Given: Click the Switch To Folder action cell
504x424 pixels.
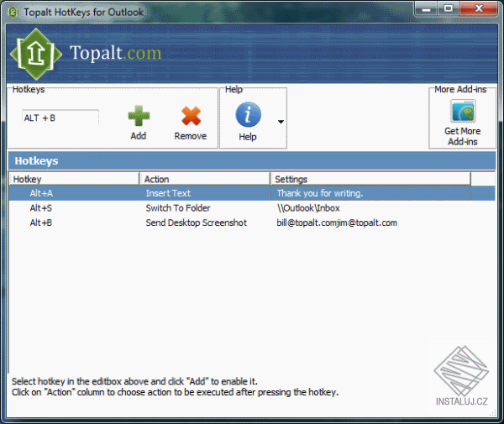Looking at the screenshot, I should pos(178,208).
